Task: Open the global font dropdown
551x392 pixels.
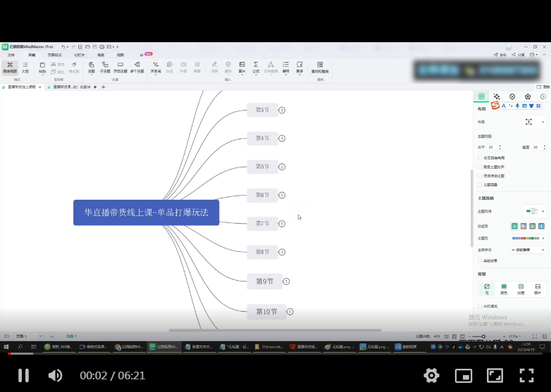Action: coord(528,250)
